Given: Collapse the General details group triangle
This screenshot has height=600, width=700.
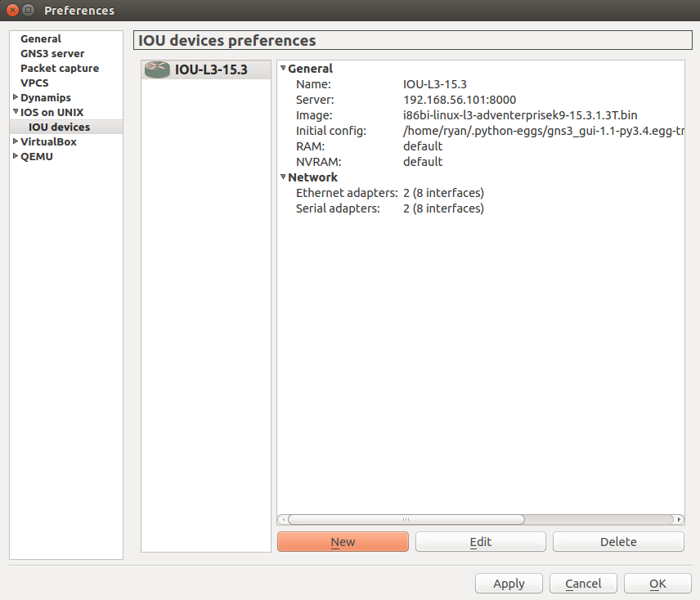Looking at the screenshot, I should (x=283, y=68).
